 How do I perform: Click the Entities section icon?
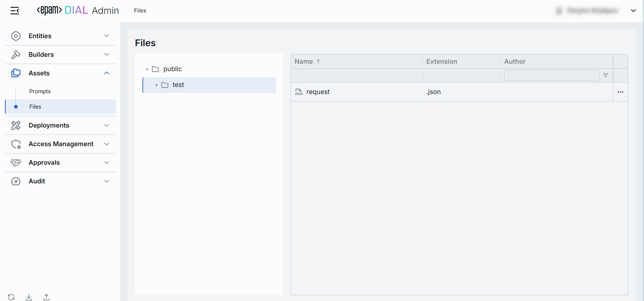pyautogui.click(x=16, y=36)
